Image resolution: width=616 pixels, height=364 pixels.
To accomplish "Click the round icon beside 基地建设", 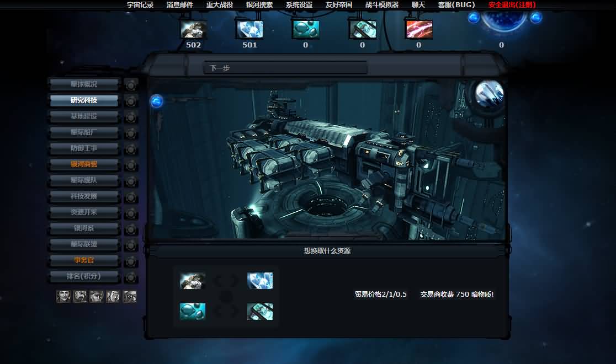I will tap(131, 117).
